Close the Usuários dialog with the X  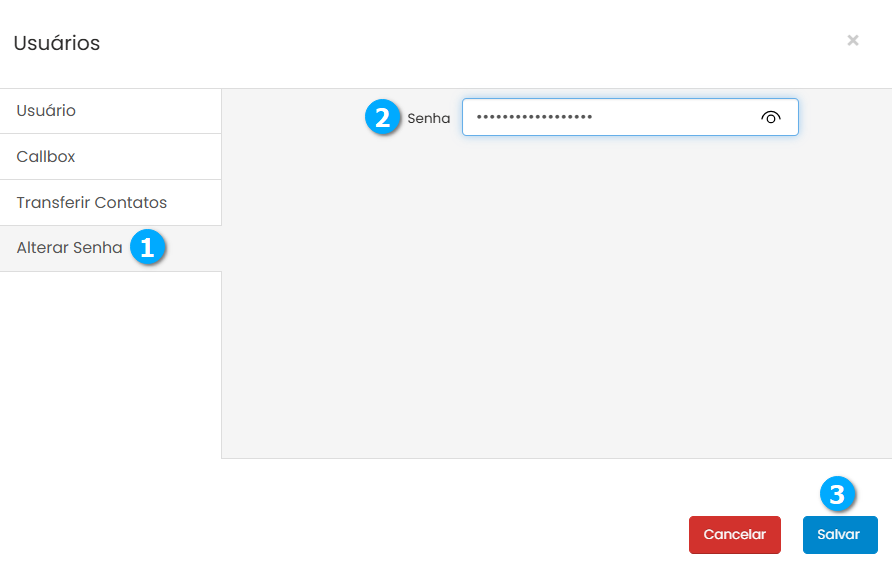coord(853,40)
